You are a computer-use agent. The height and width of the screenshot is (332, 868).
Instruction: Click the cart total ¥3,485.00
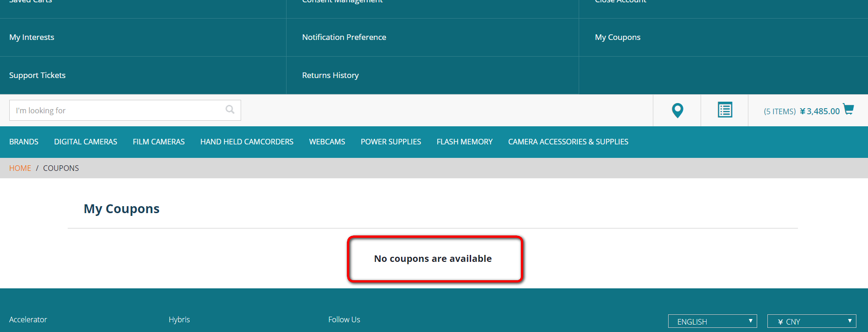pos(820,111)
